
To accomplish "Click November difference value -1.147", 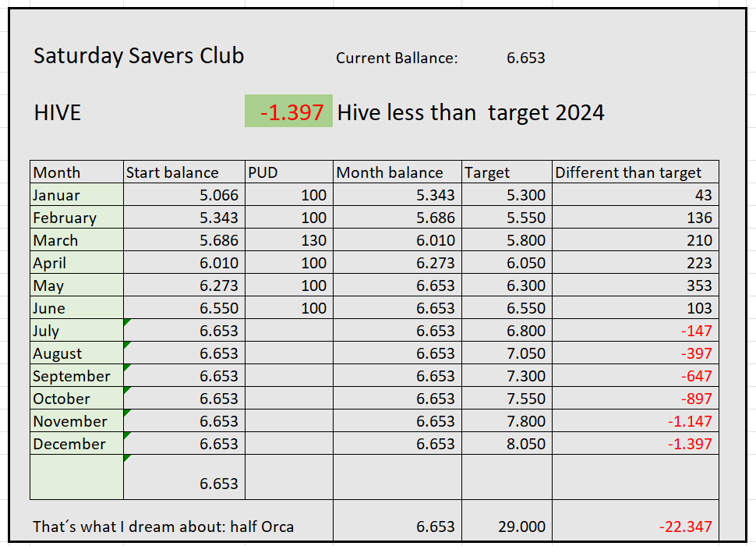I will (x=635, y=421).
